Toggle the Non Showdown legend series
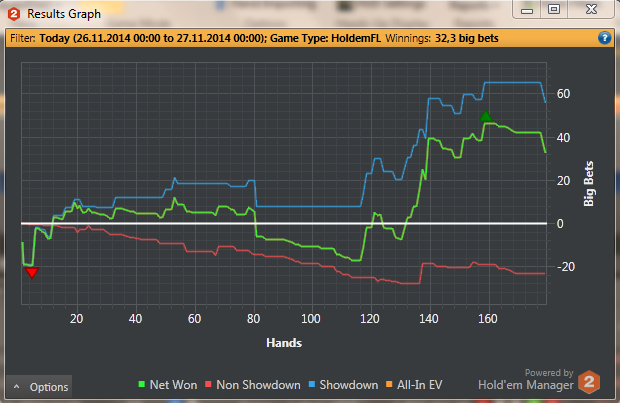This screenshot has width=620, height=403. [253, 385]
